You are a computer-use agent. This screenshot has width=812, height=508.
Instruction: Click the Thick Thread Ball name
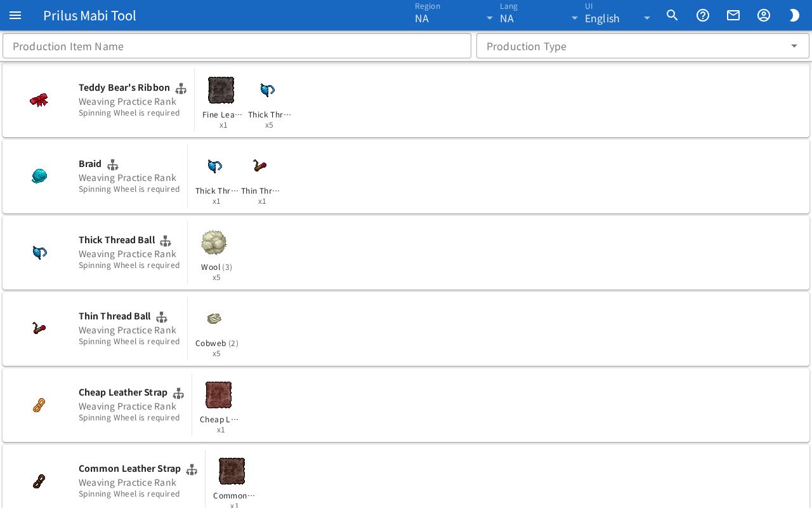pos(117,240)
